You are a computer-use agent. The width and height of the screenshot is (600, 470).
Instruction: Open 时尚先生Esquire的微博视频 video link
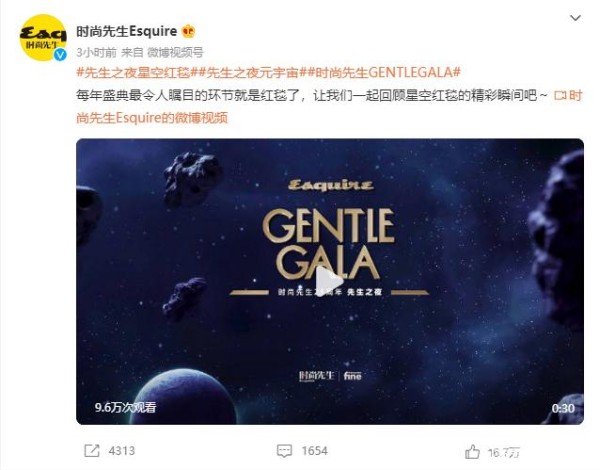(329, 106)
